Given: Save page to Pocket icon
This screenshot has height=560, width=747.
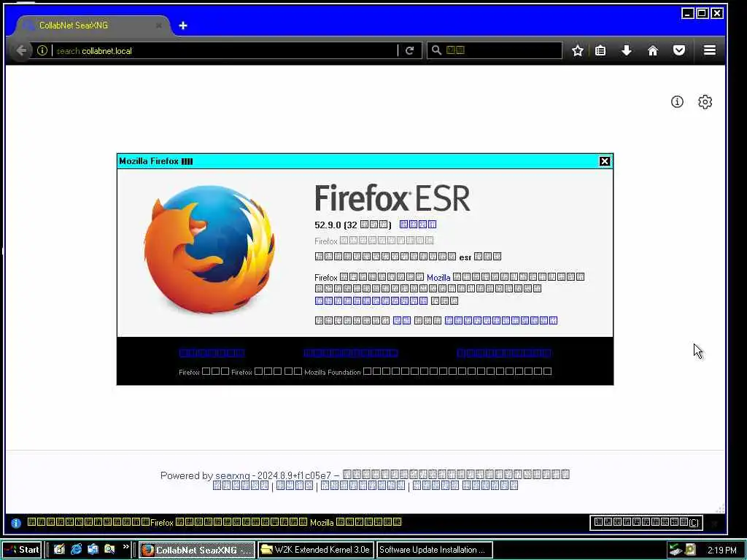Looking at the screenshot, I should [x=679, y=50].
